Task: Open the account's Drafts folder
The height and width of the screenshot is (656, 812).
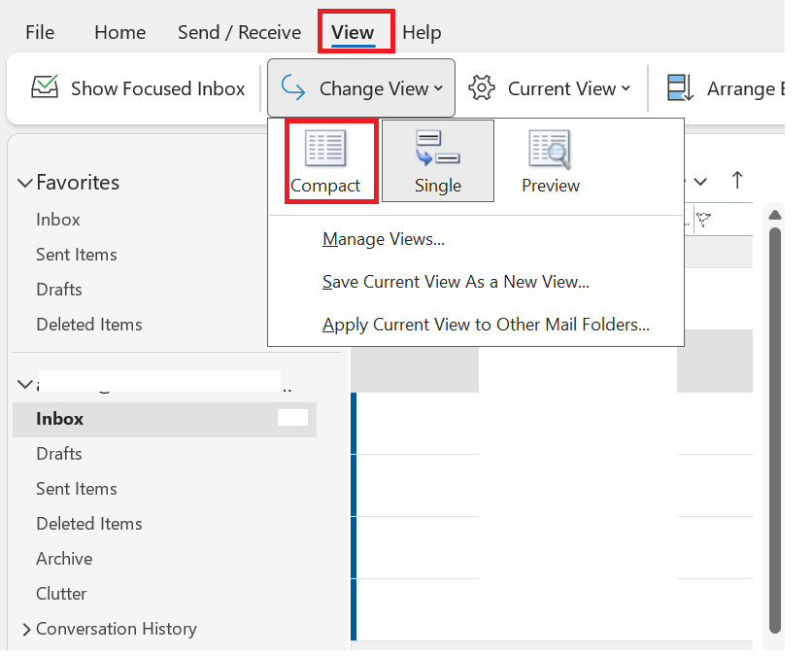Action: coord(59,454)
